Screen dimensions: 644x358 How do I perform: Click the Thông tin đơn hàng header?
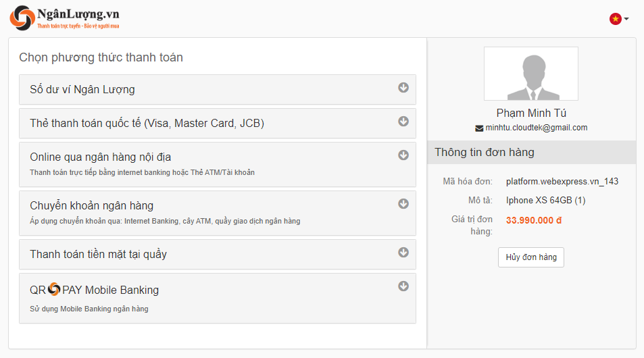531,152
